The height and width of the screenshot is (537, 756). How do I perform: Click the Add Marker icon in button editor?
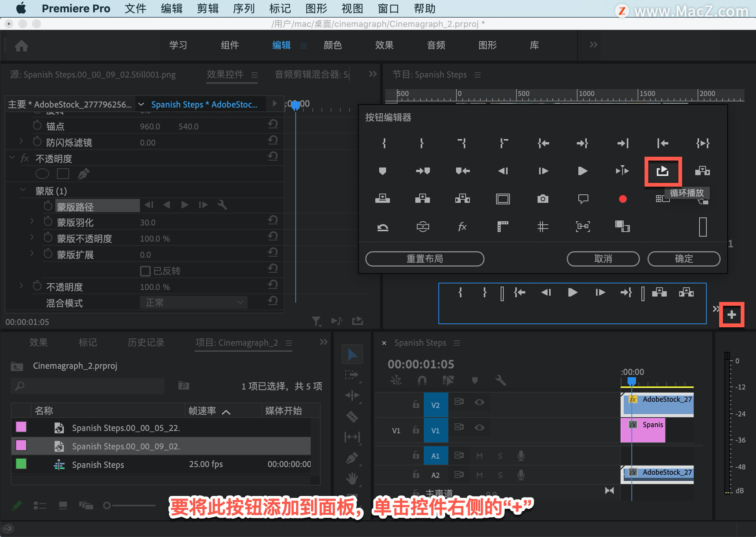coord(382,171)
